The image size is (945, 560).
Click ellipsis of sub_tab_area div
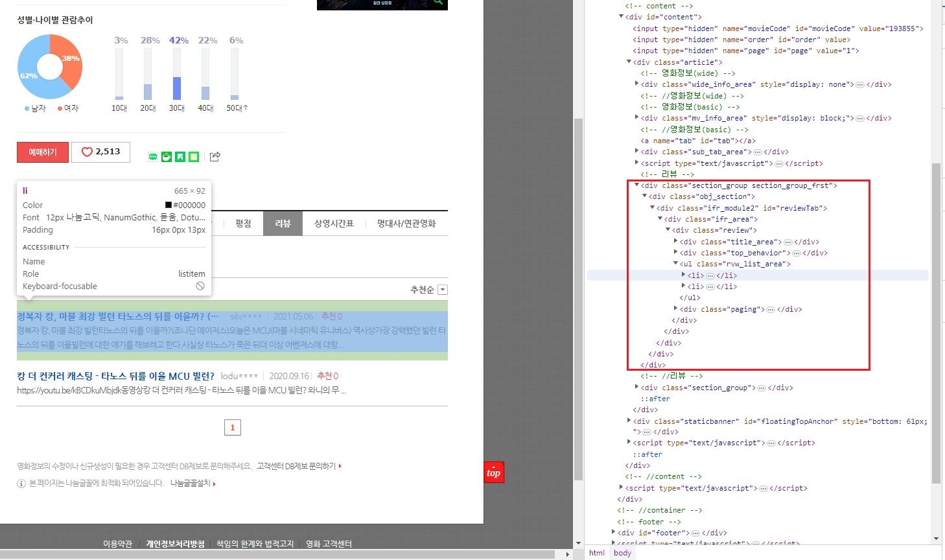[x=757, y=152]
